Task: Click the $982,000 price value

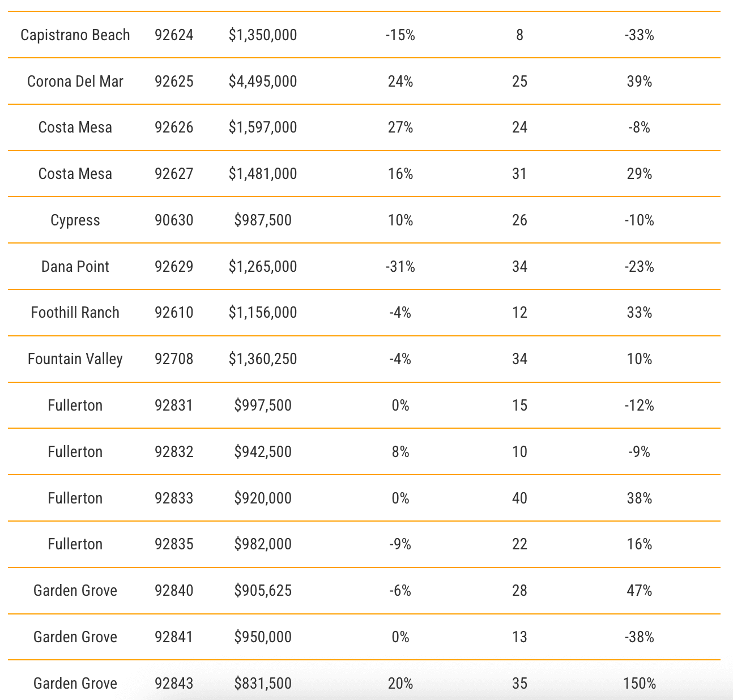Action: click(x=263, y=544)
